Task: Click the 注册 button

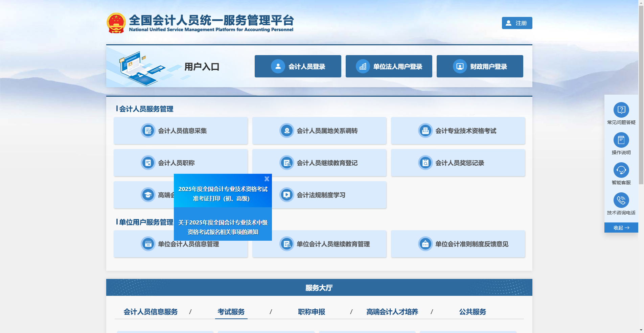Action: (x=516, y=23)
